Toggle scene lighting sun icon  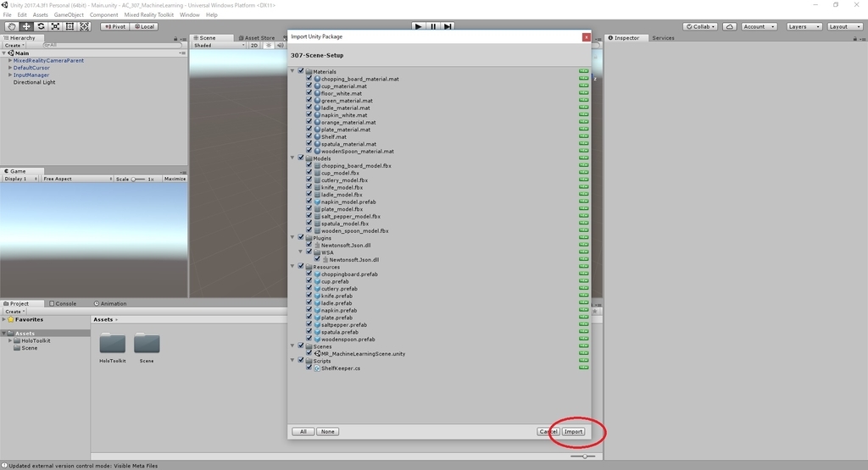tap(269, 46)
